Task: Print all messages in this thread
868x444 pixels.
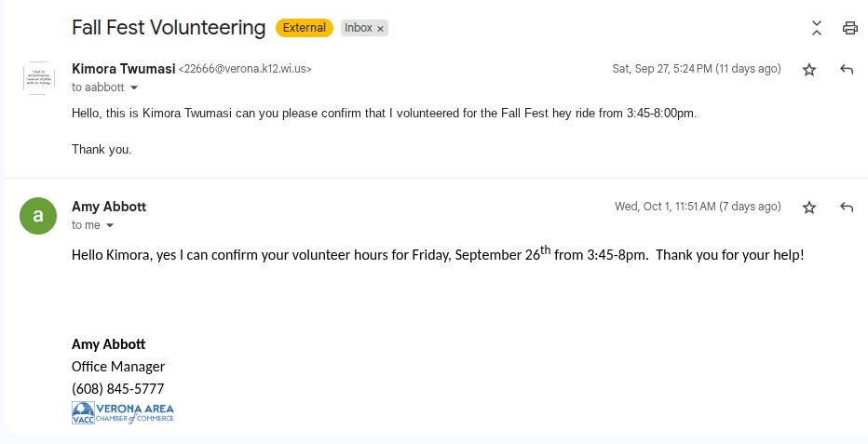Action: tap(849, 28)
